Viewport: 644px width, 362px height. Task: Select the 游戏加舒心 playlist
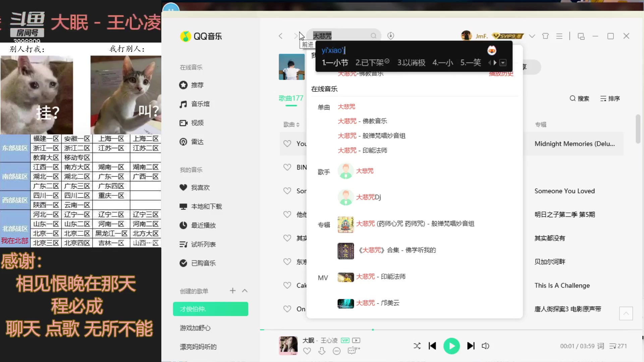195,328
